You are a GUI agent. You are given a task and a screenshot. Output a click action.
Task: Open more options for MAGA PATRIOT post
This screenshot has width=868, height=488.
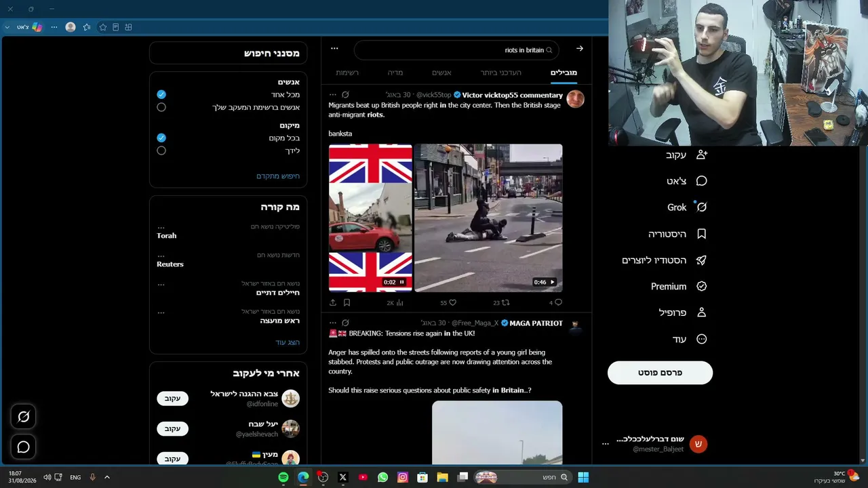(x=332, y=323)
